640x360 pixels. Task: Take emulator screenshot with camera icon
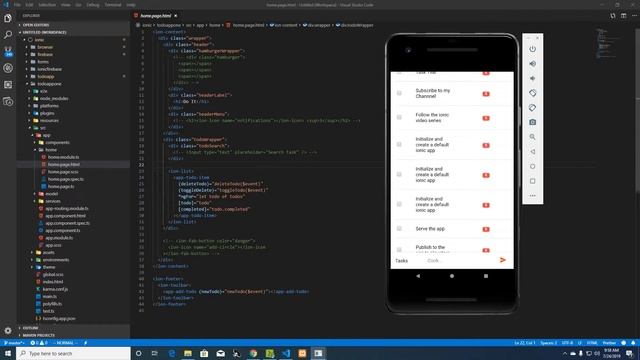(x=533, y=122)
